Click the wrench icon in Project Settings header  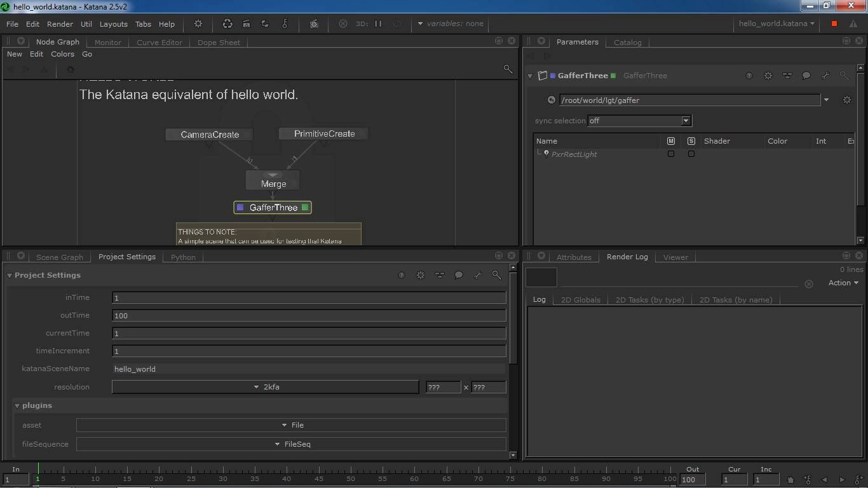point(478,275)
